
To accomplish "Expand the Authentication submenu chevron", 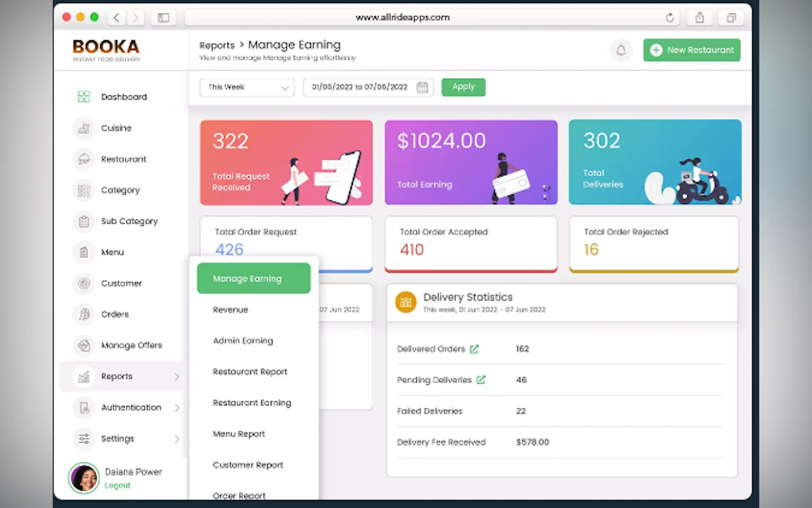I will tap(177, 408).
